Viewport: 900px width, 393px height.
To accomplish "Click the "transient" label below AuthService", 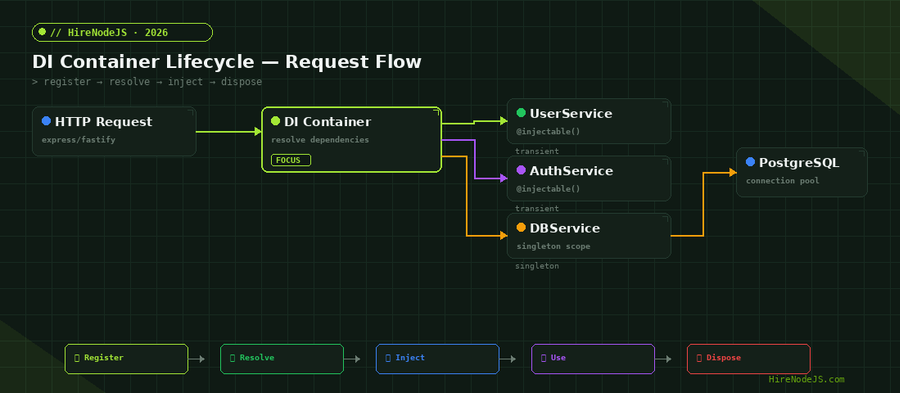I will 537,209.
